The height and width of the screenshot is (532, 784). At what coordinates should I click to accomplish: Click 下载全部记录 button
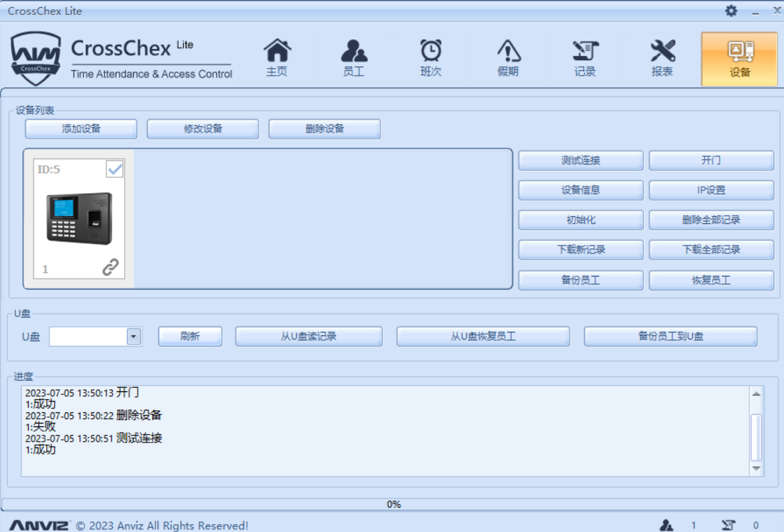coord(712,250)
